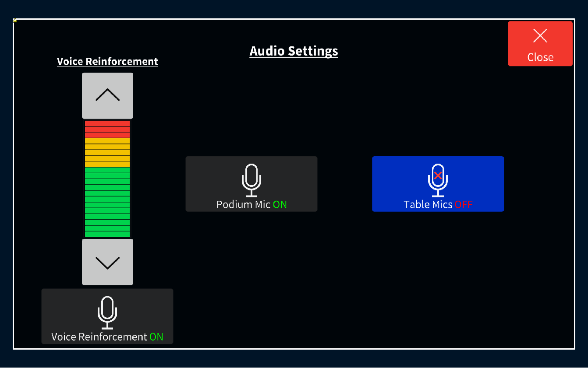Click the Voice Reinforcement microphone icon

(107, 312)
